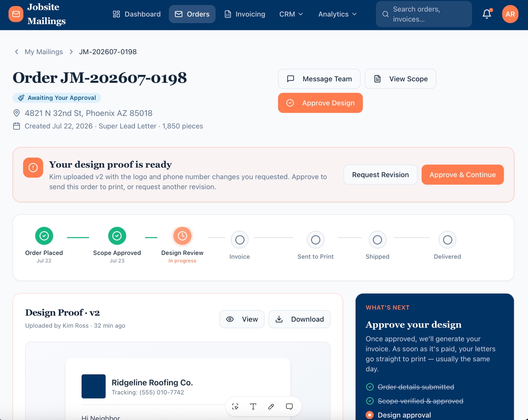The height and width of the screenshot is (420, 528).
Task: Click the Jobsite Mailings envelope logo
Action: [16, 14]
